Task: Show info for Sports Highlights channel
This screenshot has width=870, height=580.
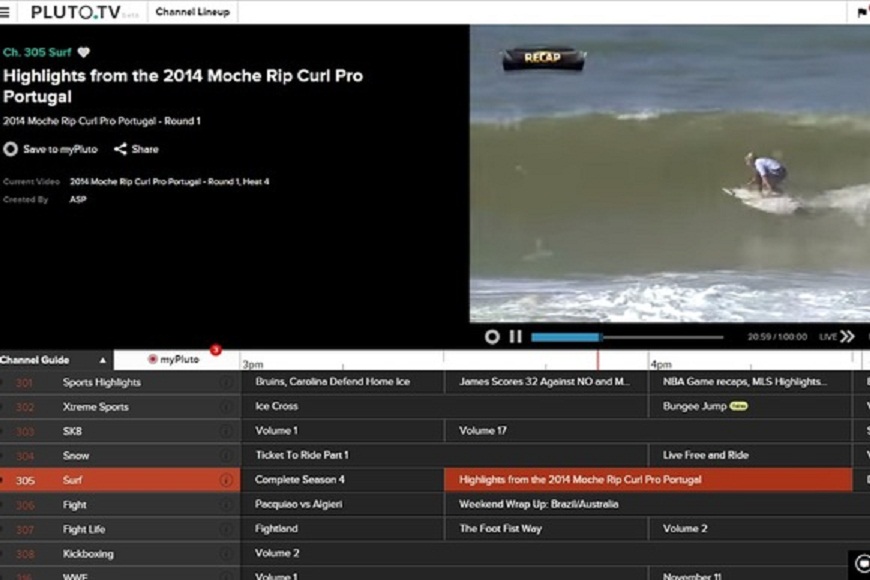Action: tap(226, 382)
